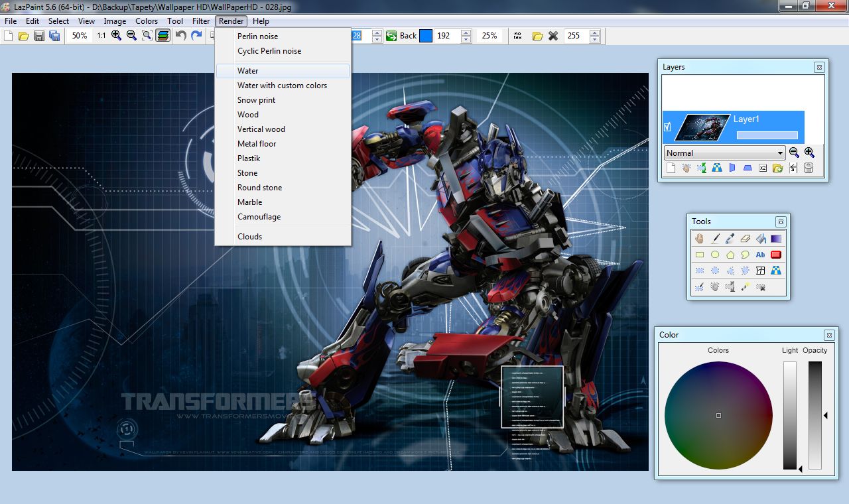Close the Color panel
Viewport: 849px width, 504px height.
click(828, 335)
